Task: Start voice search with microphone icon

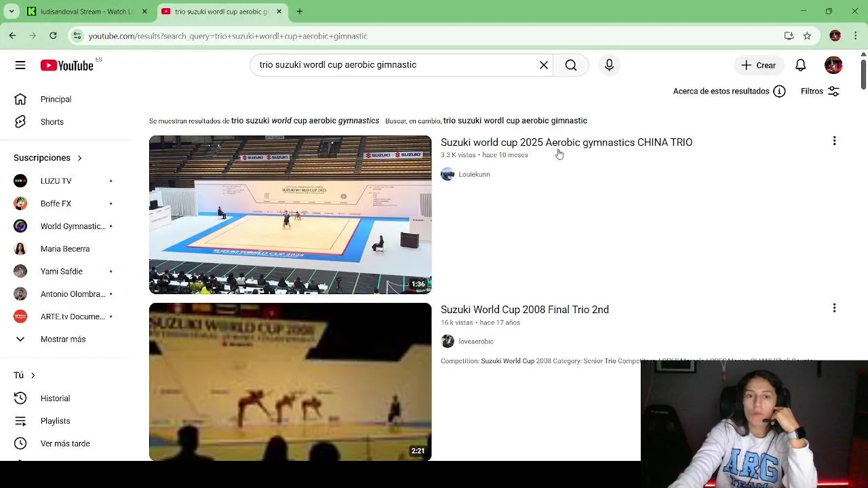Action: coord(609,65)
